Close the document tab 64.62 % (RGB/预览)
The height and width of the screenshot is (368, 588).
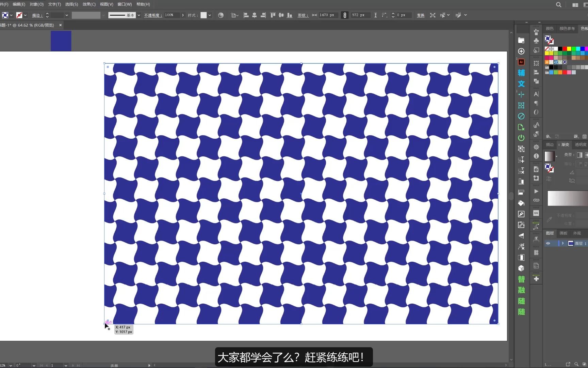pos(61,25)
